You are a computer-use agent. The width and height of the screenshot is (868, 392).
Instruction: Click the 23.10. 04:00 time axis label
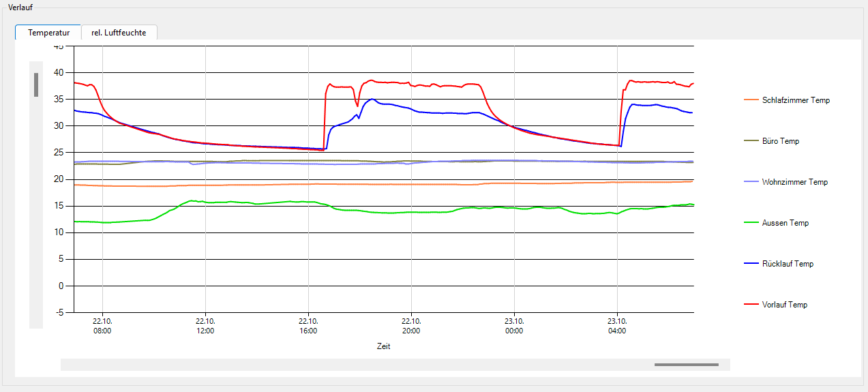(x=617, y=326)
